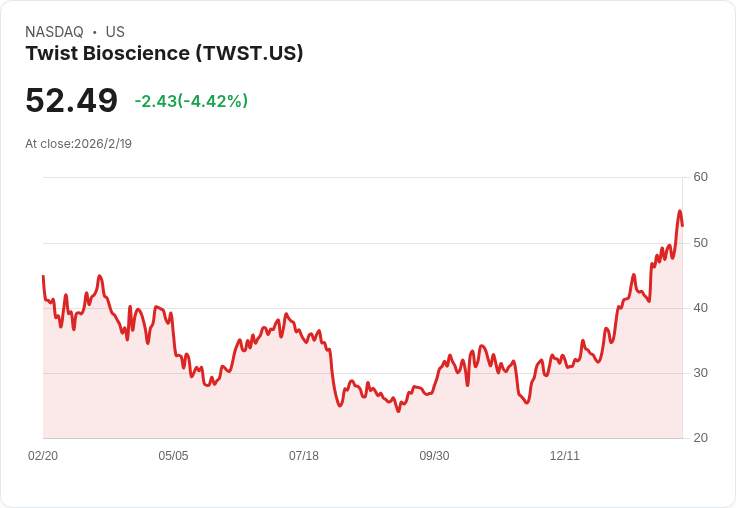Click the -2.43(-4.42%) change value
This screenshot has height=508, width=736.
click(x=191, y=101)
